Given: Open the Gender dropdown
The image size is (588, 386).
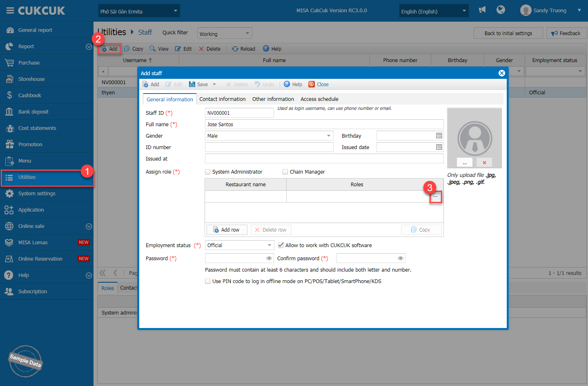Looking at the screenshot, I should [x=329, y=136].
